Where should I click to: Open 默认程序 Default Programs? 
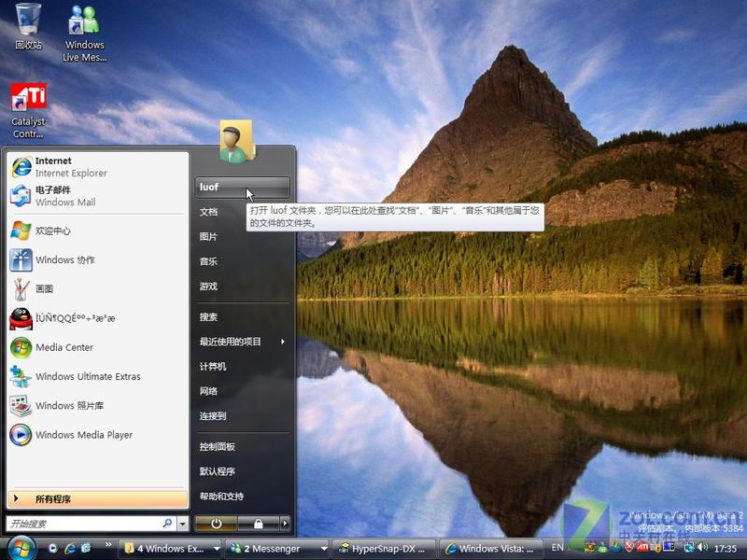(x=242, y=471)
